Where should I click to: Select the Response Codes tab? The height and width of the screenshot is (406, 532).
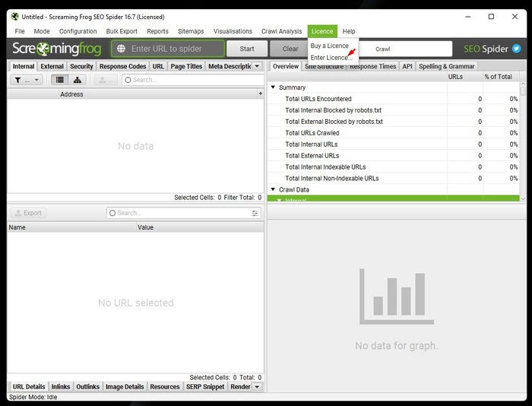[x=122, y=66]
